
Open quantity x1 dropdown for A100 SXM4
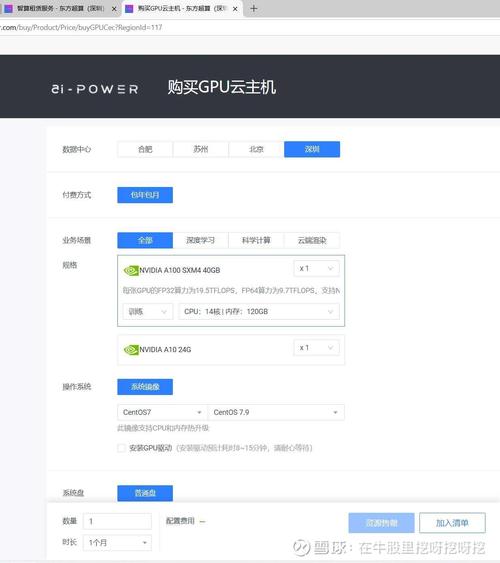[316, 269]
